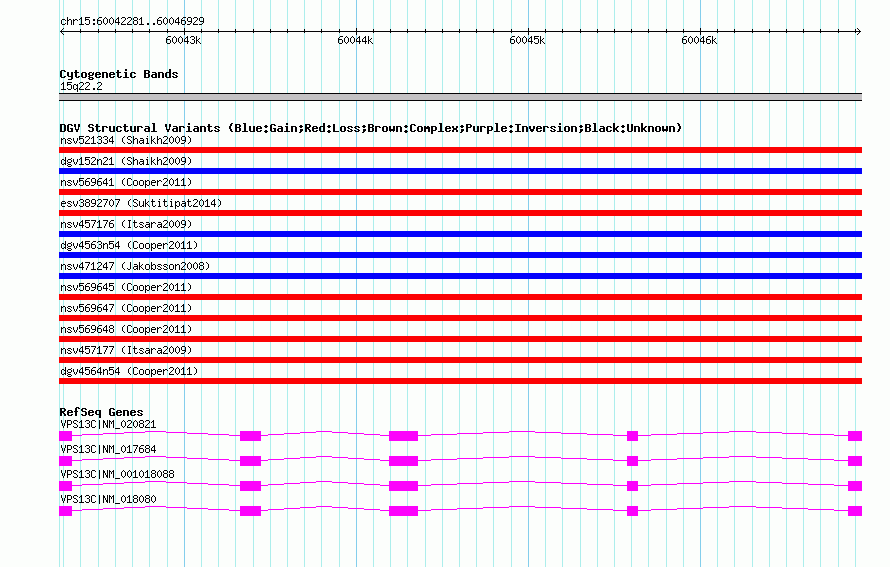Click the nsv569647 (Cooper2011) label
The height and width of the screenshot is (567, 890).
pyautogui.click(x=126, y=308)
